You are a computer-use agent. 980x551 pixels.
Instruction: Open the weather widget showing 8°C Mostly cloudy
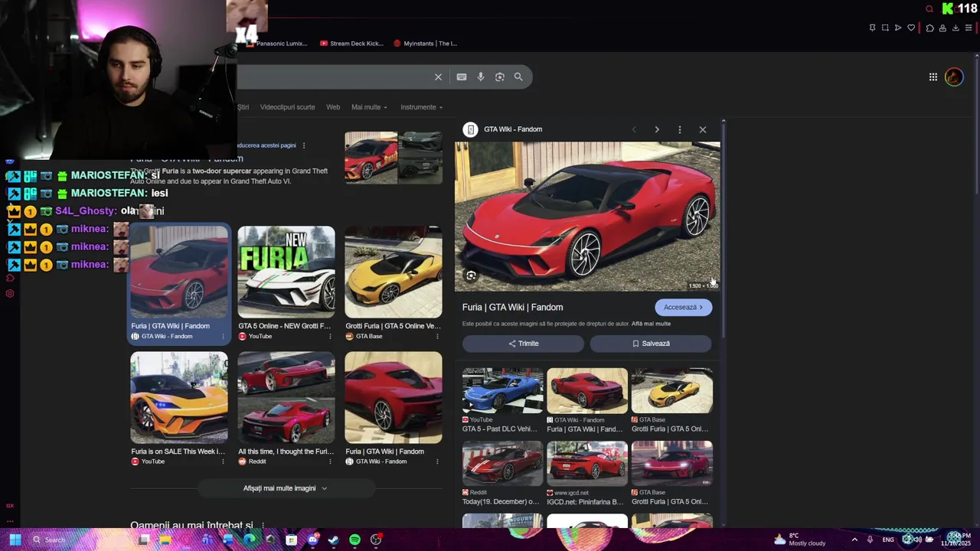click(799, 540)
